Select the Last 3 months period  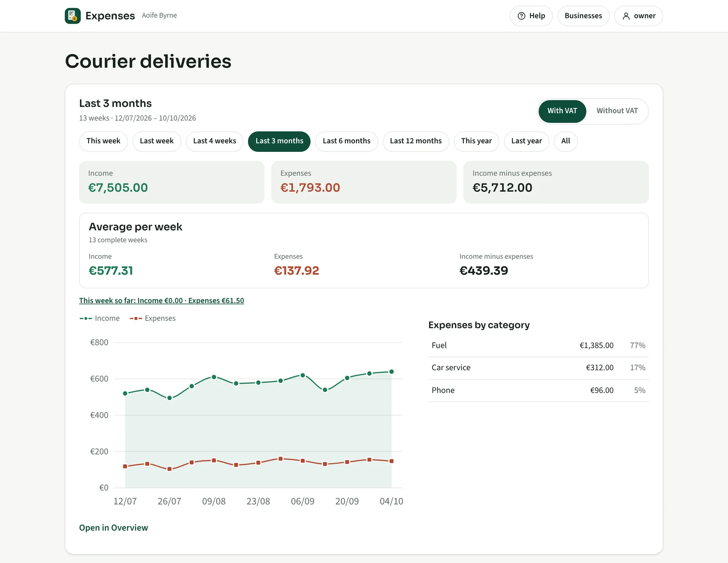[x=279, y=141]
